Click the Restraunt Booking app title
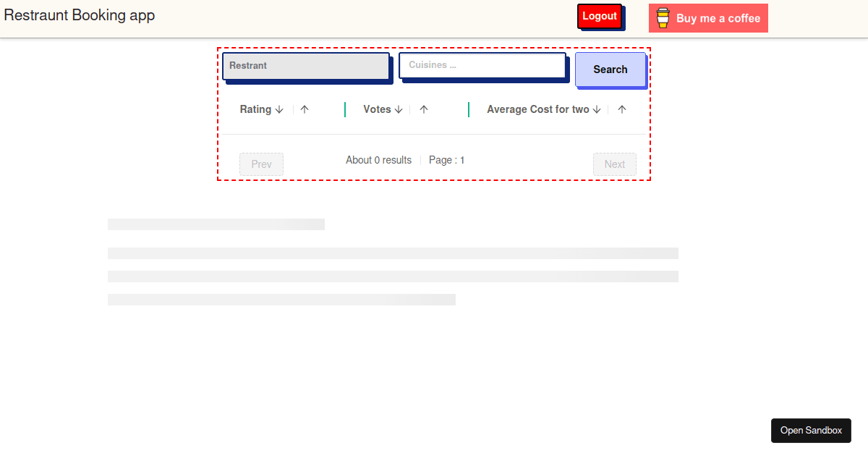Viewport: 868px width, 456px height. point(80,15)
